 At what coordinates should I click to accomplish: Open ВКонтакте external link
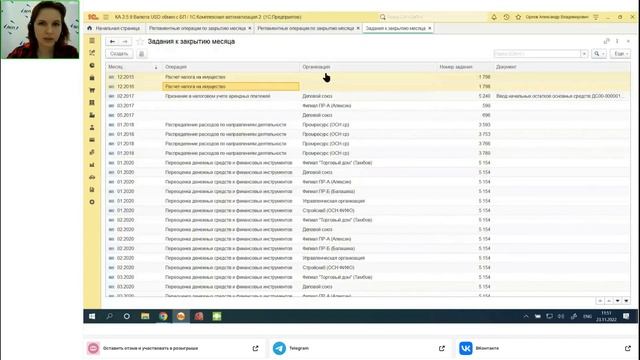pos(628,348)
